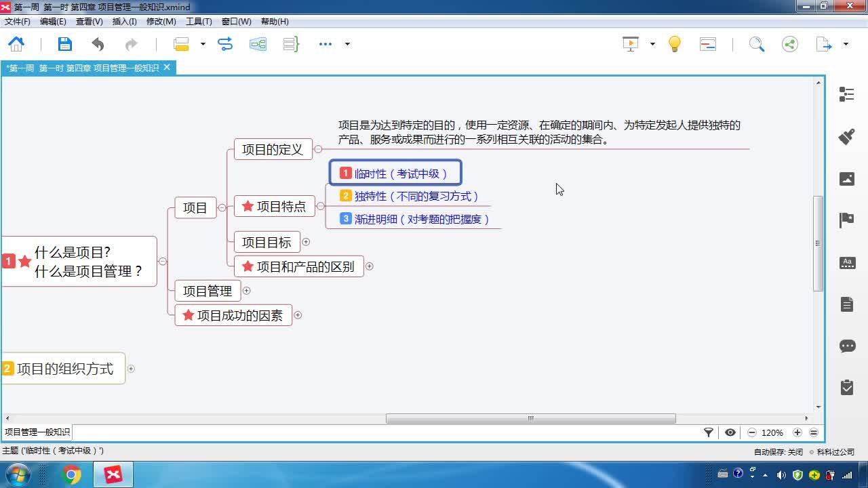Open the Format brush panel

847,136
